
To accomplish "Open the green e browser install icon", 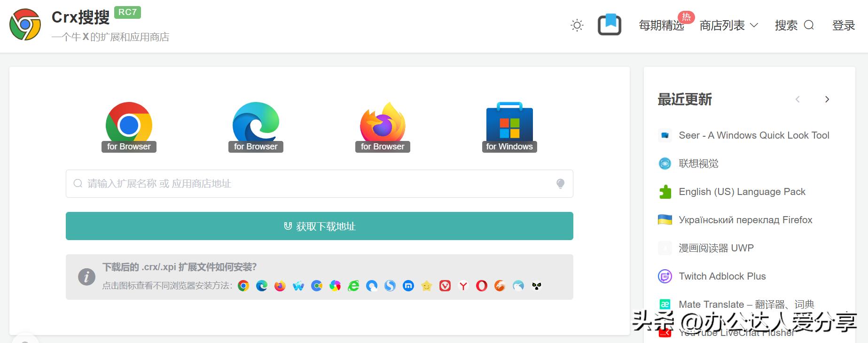I will tap(353, 286).
